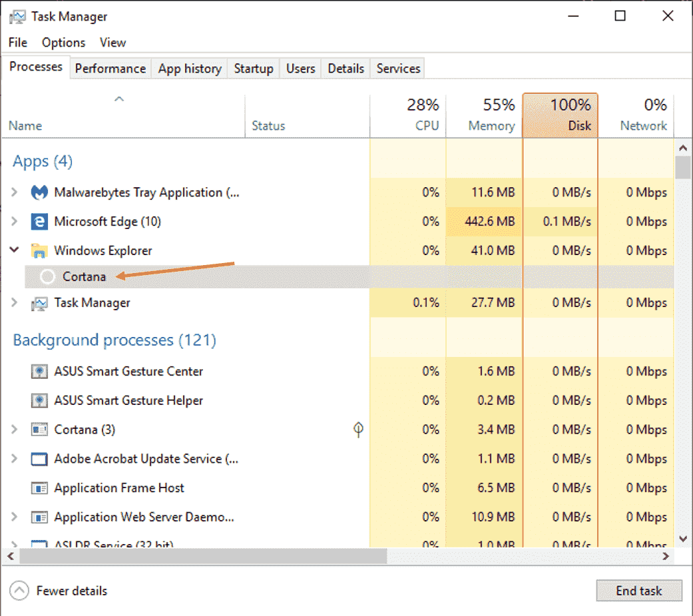Image resolution: width=693 pixels, height=616 pixels.
Task: Select the 'ASUS Smart Gesture Center' name
Action: point(128,372)
